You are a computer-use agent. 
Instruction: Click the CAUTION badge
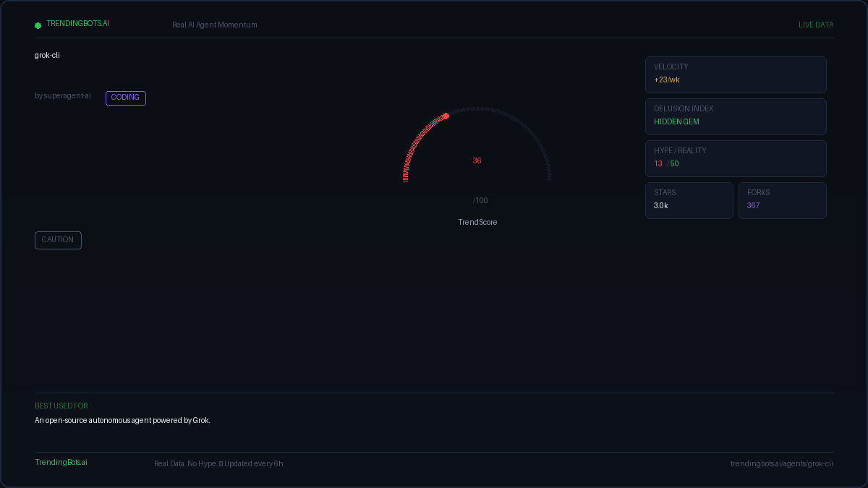coord(58,240)
